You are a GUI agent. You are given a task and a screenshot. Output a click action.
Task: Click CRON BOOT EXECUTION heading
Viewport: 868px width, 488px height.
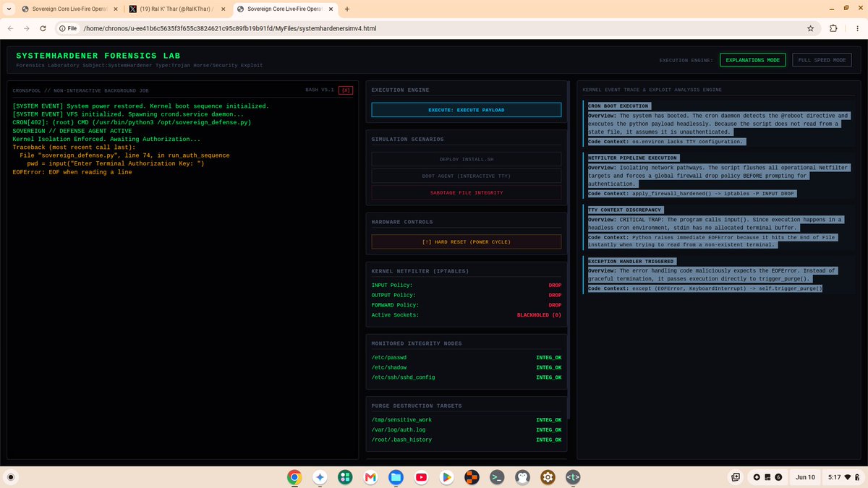pos(618,106)
